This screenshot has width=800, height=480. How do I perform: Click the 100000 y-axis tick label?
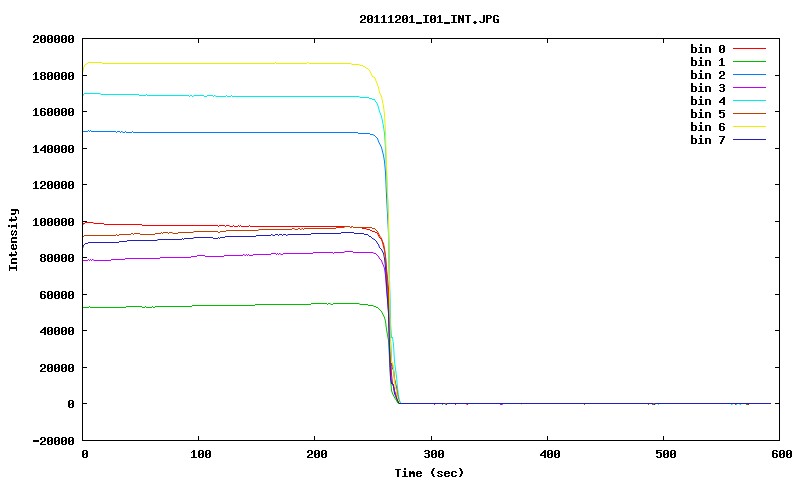53,222
